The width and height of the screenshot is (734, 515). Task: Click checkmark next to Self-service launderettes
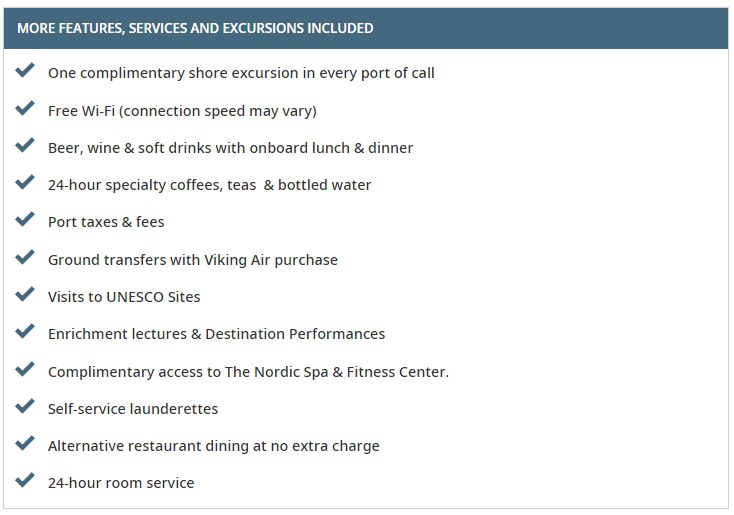pos(25,406)
